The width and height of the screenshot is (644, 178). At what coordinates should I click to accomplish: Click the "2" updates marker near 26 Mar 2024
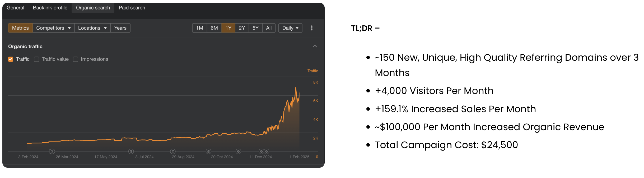(52, 151)
